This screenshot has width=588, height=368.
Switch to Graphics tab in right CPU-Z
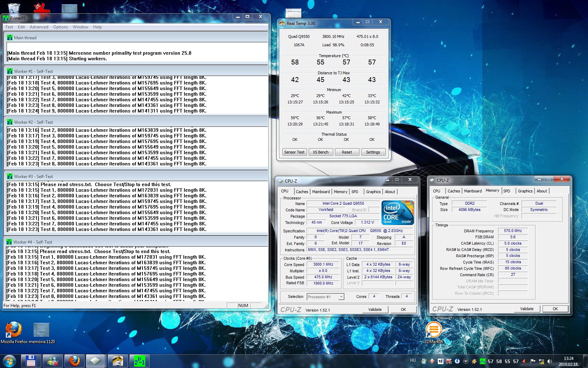[x=525, y=191]
